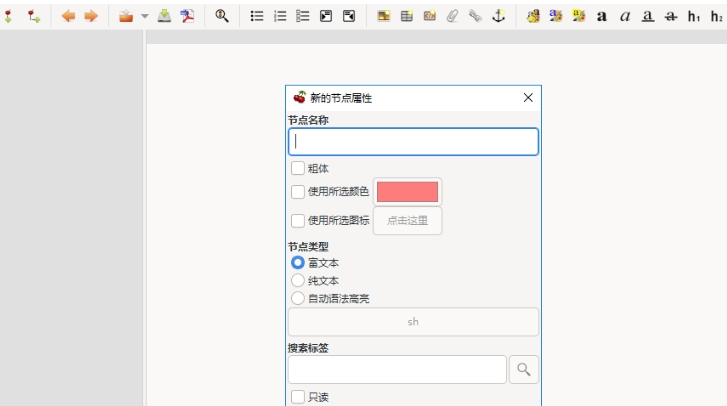
Task: Enable the 粗体 bold checkbox
Action: click(x=298, y=168)
